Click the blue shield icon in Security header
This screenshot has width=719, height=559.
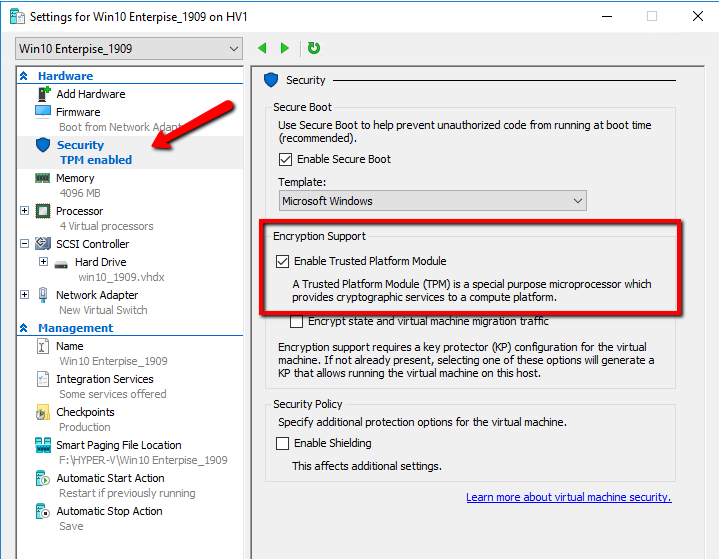click(x=271, y=80)
